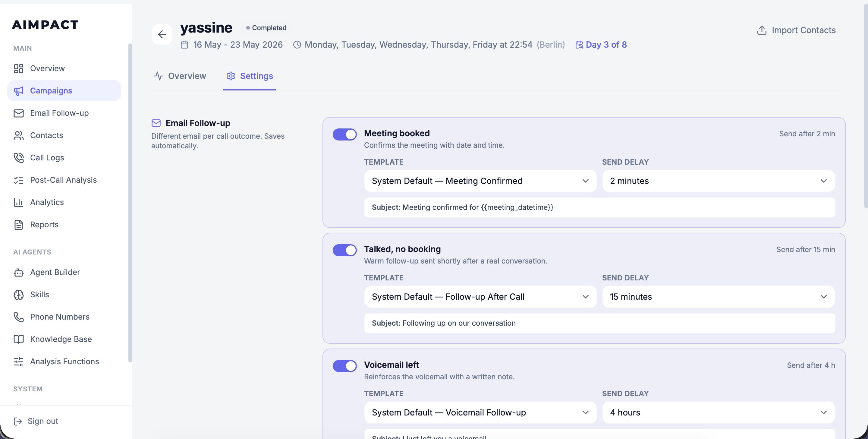The width and height of the screenshot is (868, 439).
Task: Go to Contacts page
Action: 64,135
